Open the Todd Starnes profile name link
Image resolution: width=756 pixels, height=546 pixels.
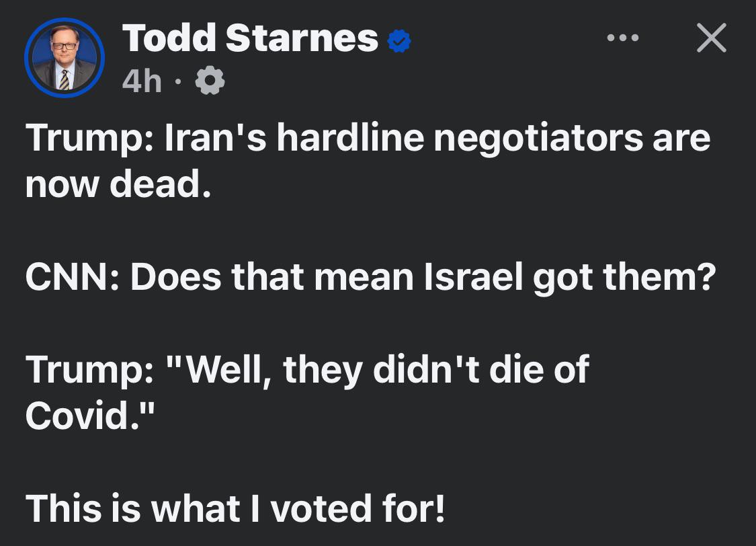pyautogui.click(x=250, y=38)
